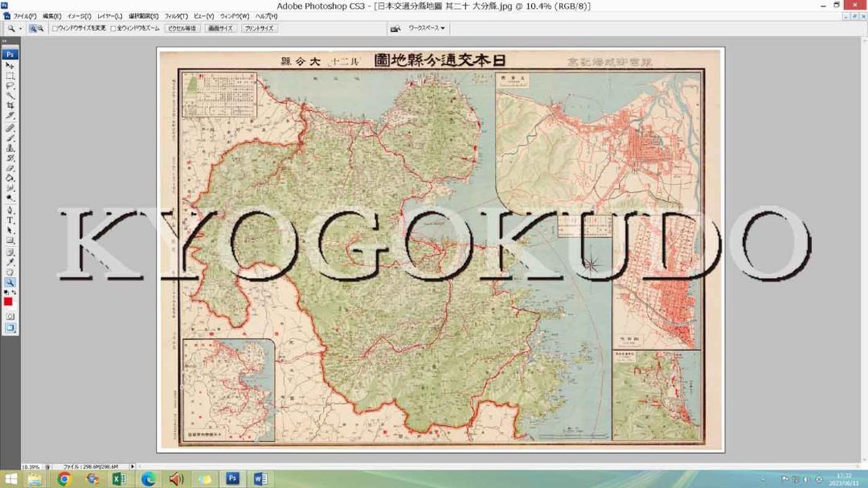The width and height of the screenshot is (868, 488).
Task: Select the Hand tool
Action: pyautogui.click(x=10, y=273)
